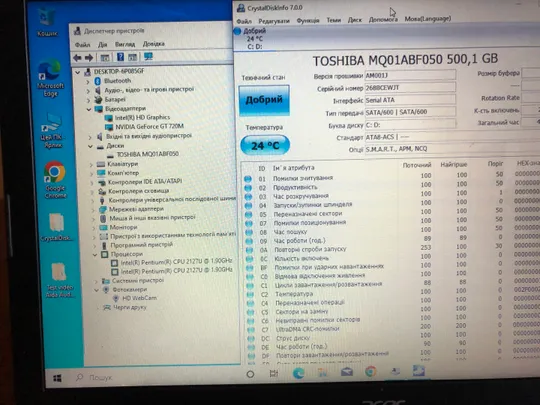Screen dimensions: 540x405
Task: Click the 'Serial ATA' interface field
Action: pos(410,100)
